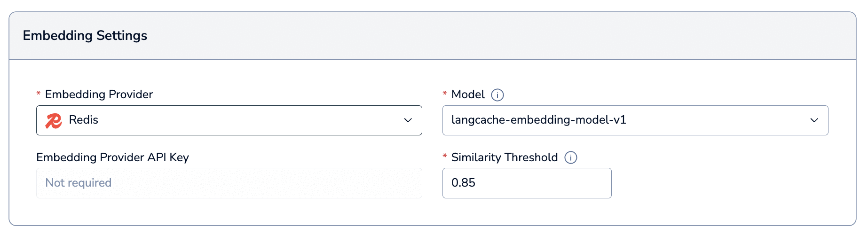Click the red asterisk before Model
The image size is (868, 236).
(x=445, y=94)
